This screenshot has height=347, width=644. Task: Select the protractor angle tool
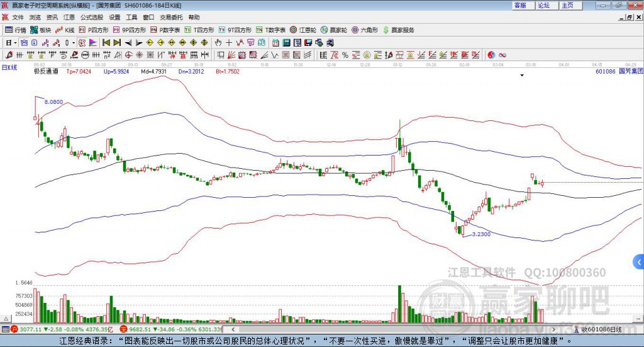coord(118,55)
